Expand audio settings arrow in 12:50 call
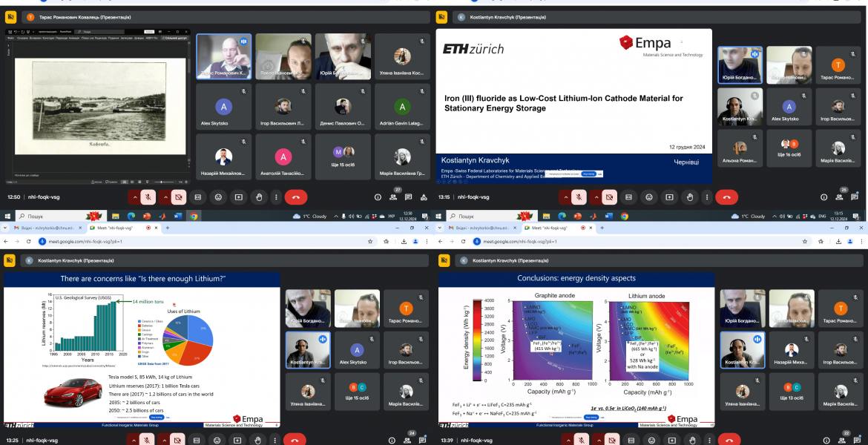 click(x=135, y=197)
